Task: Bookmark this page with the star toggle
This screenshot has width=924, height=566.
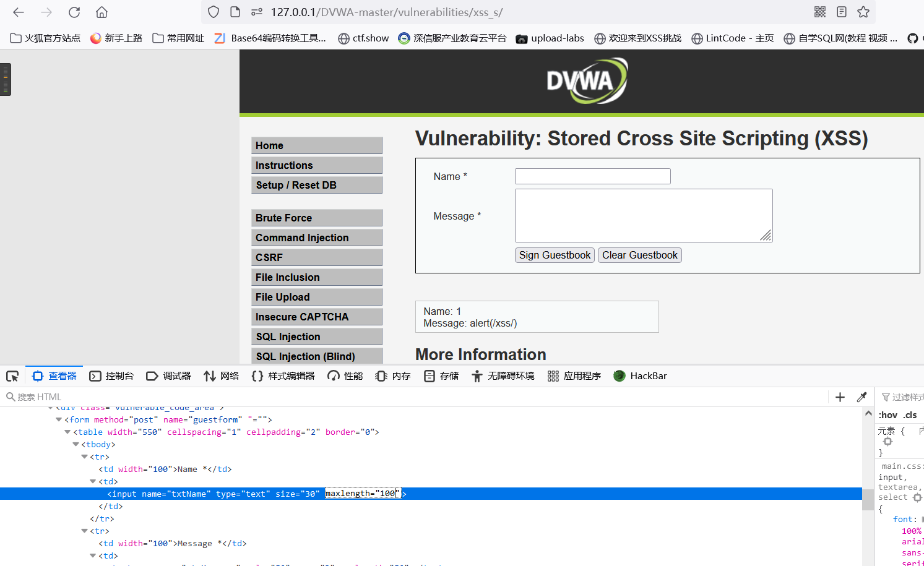Action: coord(863,12)
